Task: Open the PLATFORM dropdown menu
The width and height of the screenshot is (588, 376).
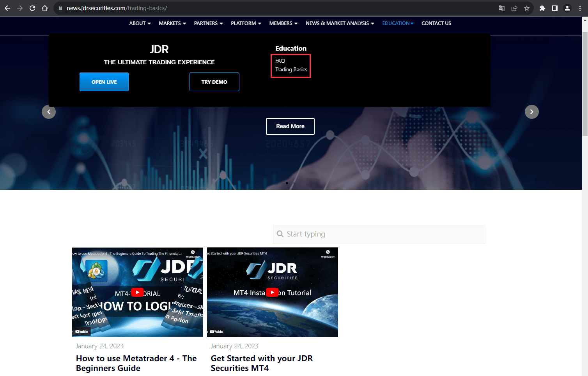Action: point(246,23)
